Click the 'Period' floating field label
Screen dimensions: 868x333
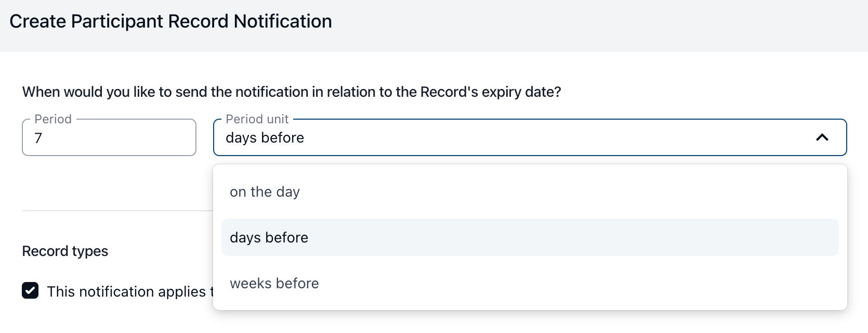(x=53, y=119)
